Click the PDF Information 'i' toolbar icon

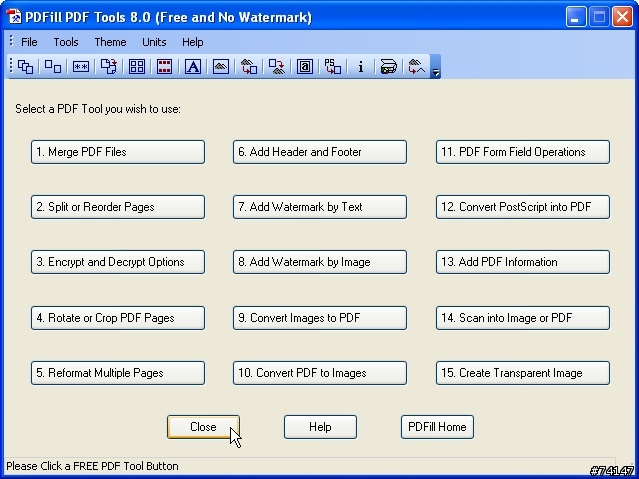click(x=360, y=66)
